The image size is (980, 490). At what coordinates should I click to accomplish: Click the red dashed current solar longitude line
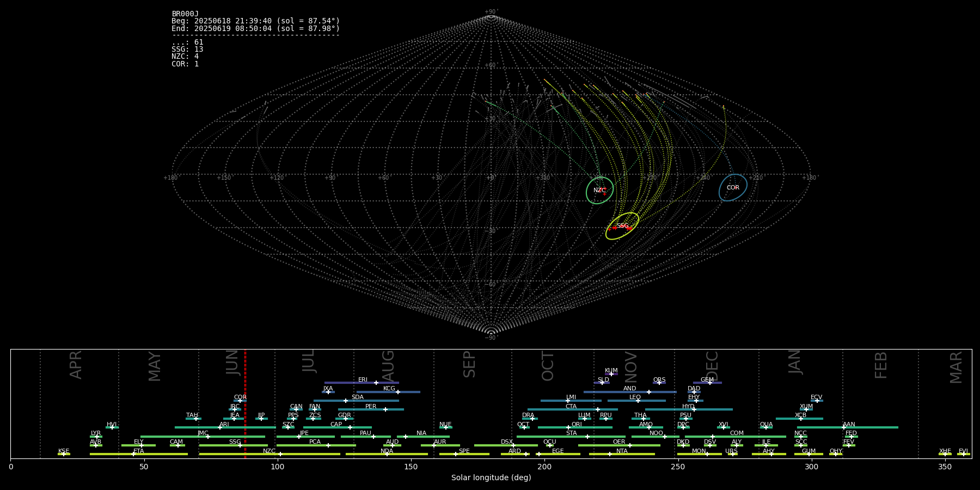[245, 403]
